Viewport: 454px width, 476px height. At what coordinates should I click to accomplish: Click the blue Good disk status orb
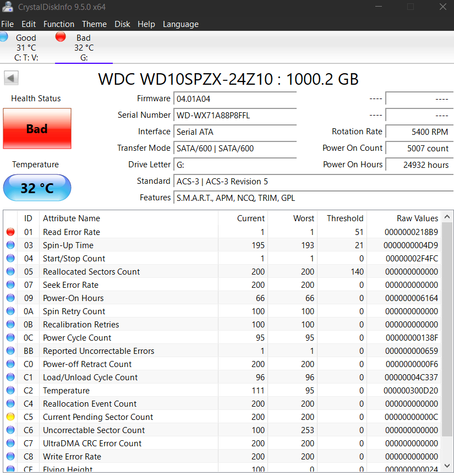point(4,37)
